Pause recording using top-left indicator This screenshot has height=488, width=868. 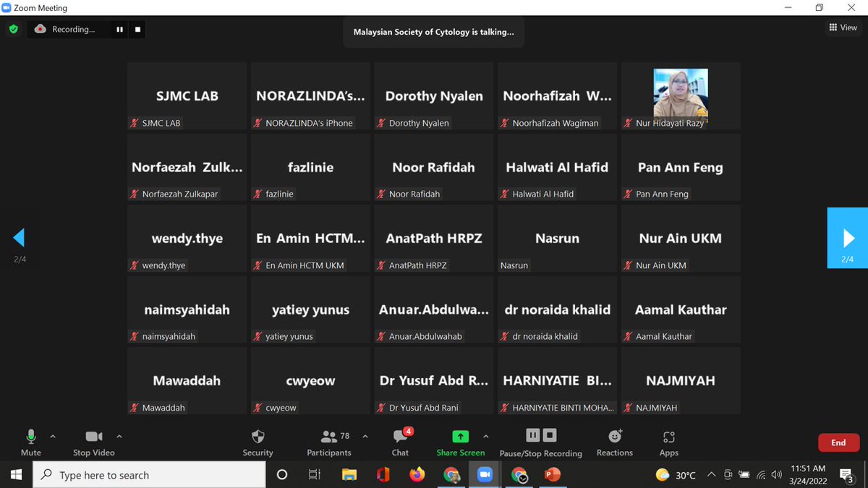pyautogui.click(x=119, y=30)
